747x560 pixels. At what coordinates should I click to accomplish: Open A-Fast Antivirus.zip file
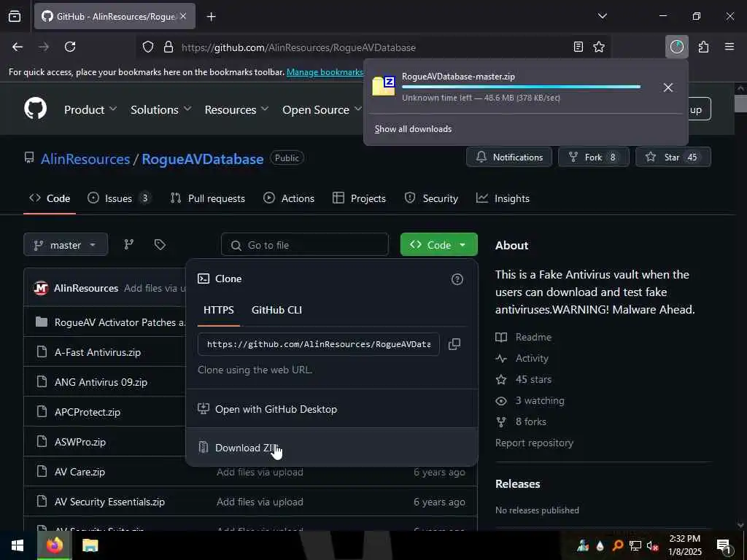tap(98, 352)
